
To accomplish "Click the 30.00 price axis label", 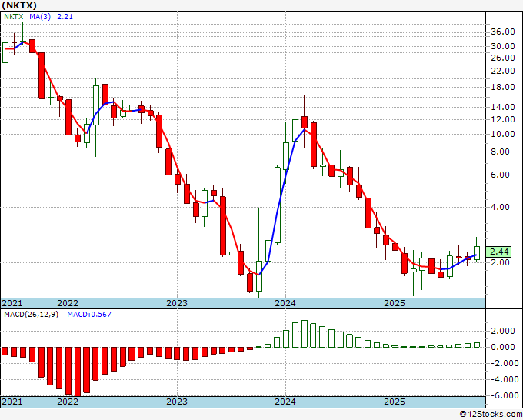I will (x=503, y=46).
